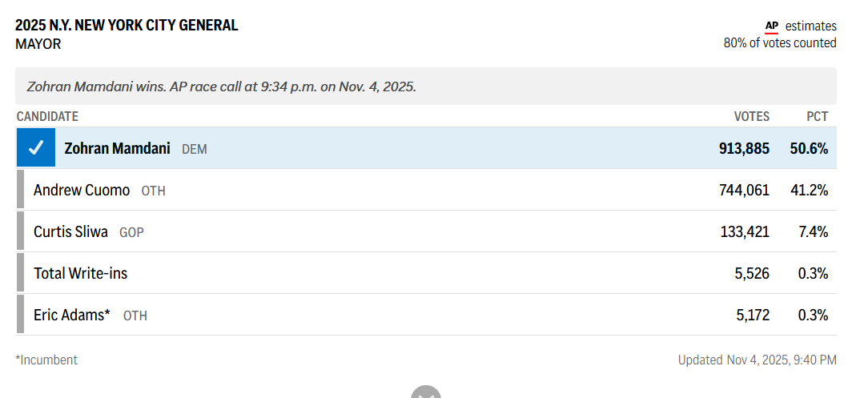This screenshot has height=398, width=868.
Task: Click Mamdani's 913,885 vote count
Action: point(744,148)
